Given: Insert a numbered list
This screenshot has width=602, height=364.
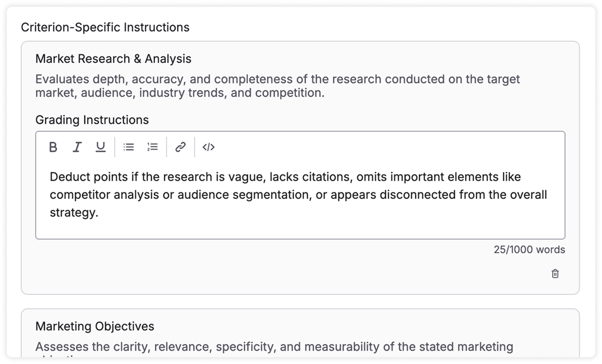Looking at the screenshot, I should [153, 147].
